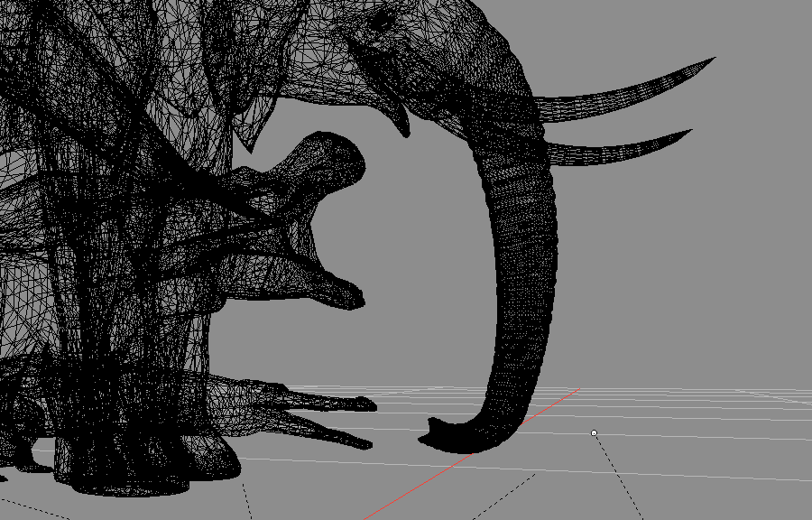
Task: Click the red X-axis line on grid
Action: click(471, 454)
